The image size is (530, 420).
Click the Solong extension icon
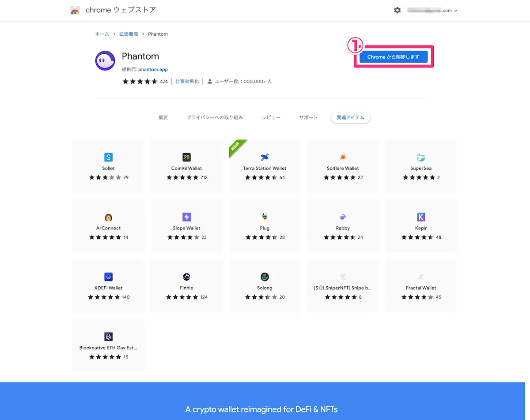[265, 277]
